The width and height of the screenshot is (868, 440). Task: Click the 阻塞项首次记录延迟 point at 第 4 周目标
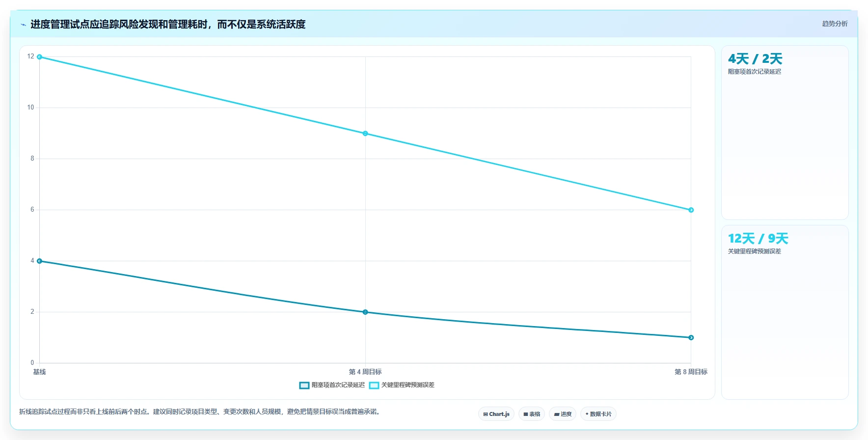click(365, 312)
